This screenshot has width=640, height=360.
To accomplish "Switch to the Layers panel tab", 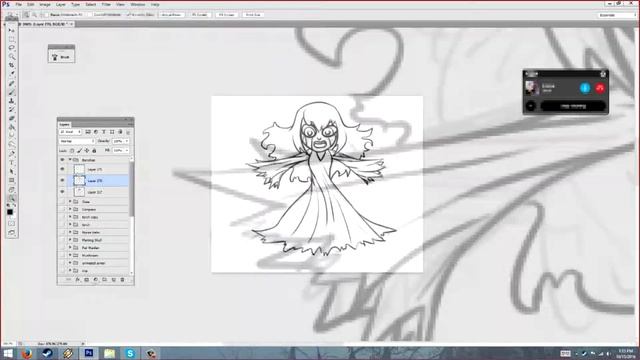I will [64, 124].
